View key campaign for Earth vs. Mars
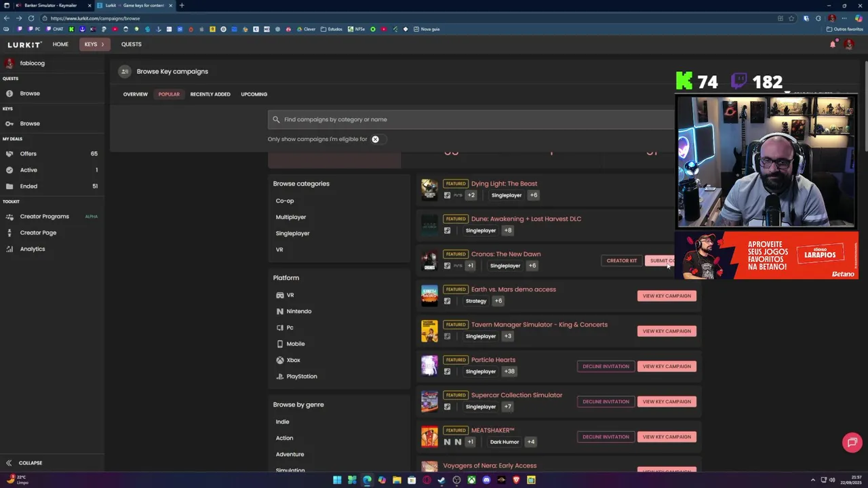The width and height of the screenshot is (868, 488). click(667, 296)
